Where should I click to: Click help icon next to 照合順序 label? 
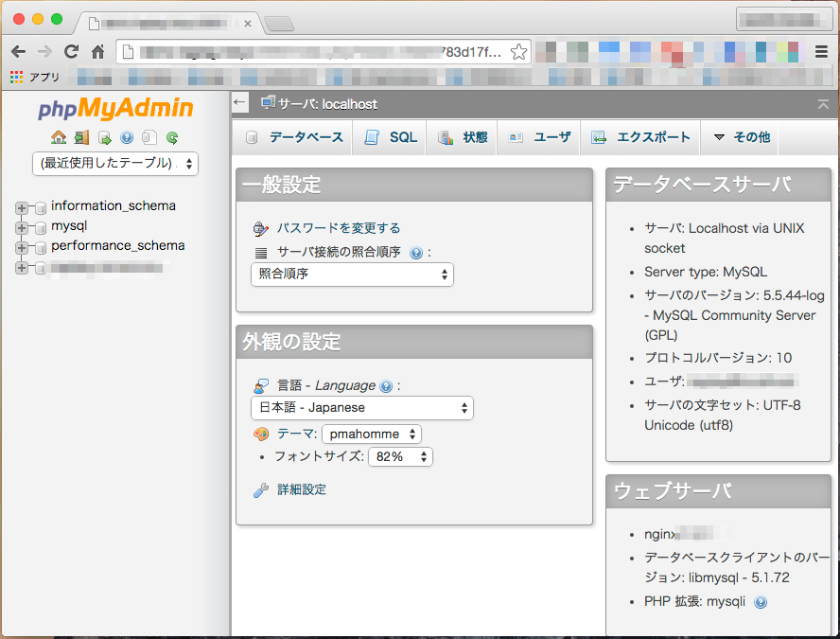point(416,253)
